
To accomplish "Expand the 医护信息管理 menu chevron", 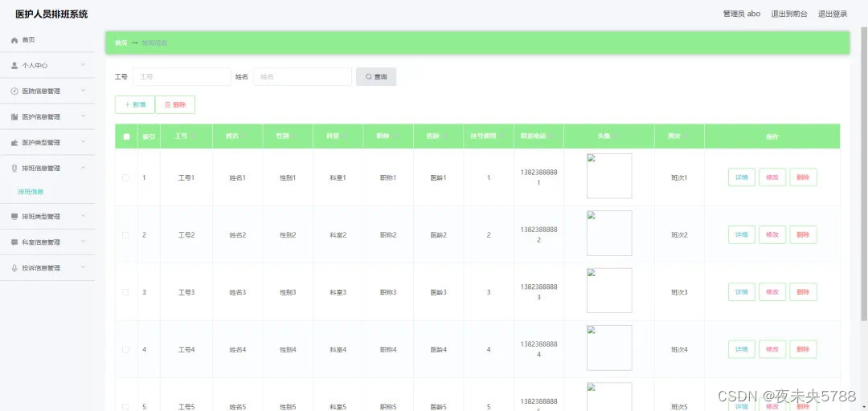I will tap(83, 116).
